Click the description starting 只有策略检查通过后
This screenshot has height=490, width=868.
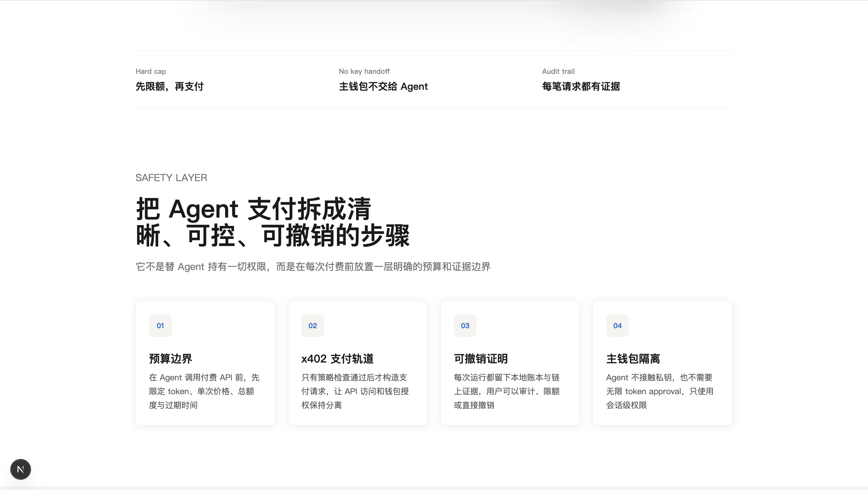355,391
